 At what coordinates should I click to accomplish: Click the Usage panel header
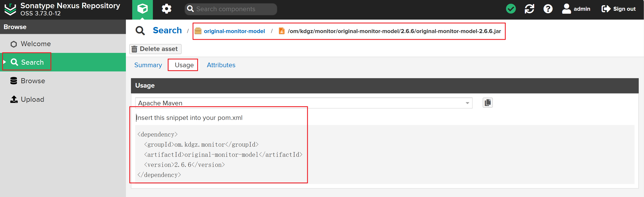tap(384, 85)
